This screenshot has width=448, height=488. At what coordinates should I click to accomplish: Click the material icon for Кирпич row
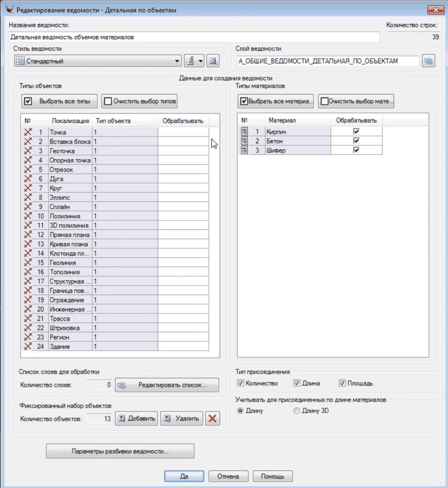point(244,132)
